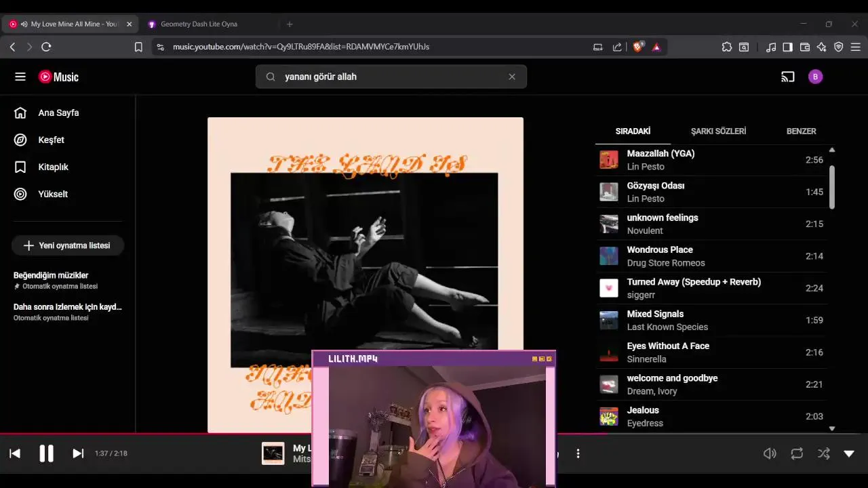Viewport: 868px width, 488px height.
Task: Click the address bar URL
Action: coord(300,47)
